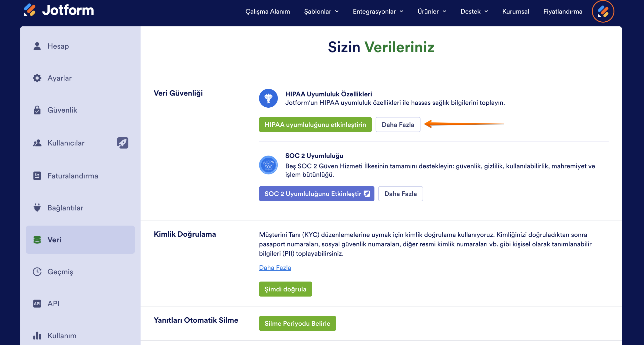Image resolution: width=644 pixels, height=345 pixels.
Task: Click the Bağlantılar plug icon
Action: [37, 208]
